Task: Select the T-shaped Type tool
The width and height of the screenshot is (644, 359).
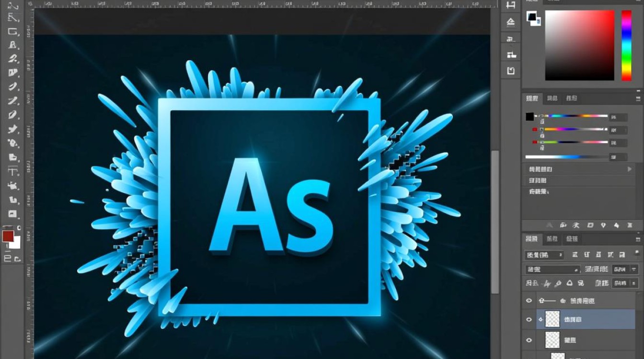Action: (x=13, y=171)
